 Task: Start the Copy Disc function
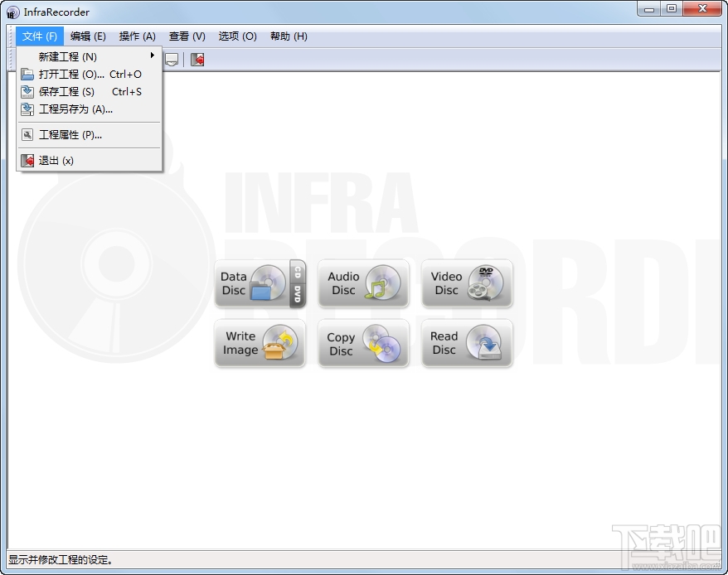(363, 344)
